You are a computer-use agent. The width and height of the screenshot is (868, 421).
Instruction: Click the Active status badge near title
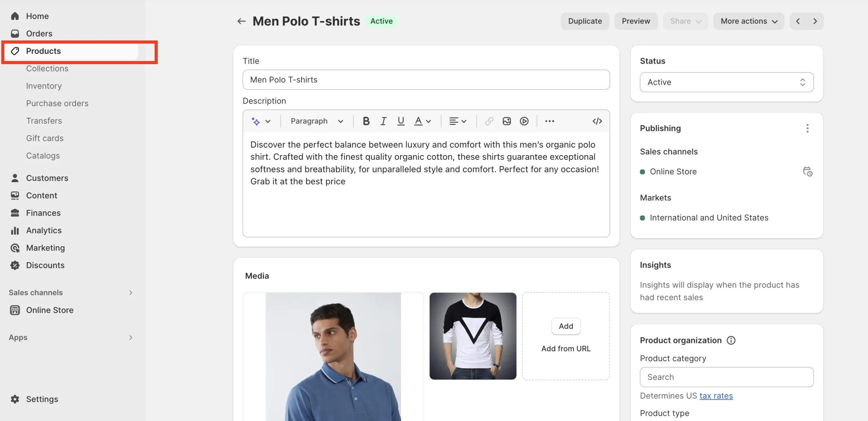click(x=381, y=21)
